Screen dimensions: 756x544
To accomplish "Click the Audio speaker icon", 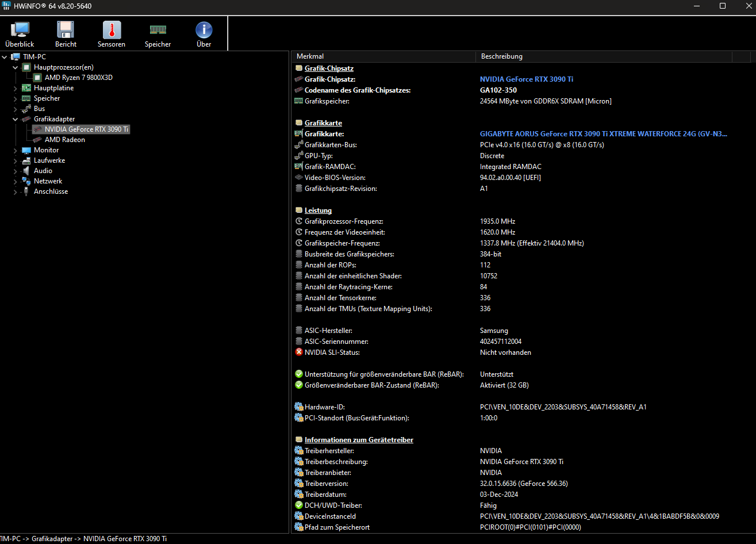I will coord(26,171).
